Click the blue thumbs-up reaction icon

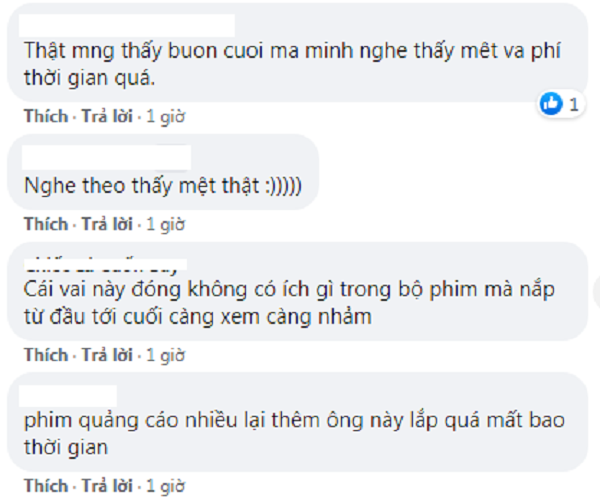click(551, 104)
